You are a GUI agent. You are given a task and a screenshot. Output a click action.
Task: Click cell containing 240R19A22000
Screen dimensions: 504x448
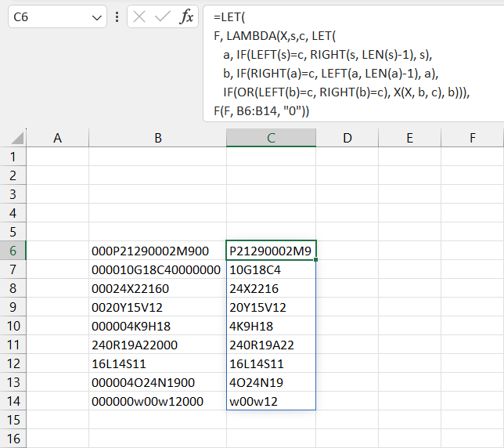pyautogui.click(x=158, y=345)
